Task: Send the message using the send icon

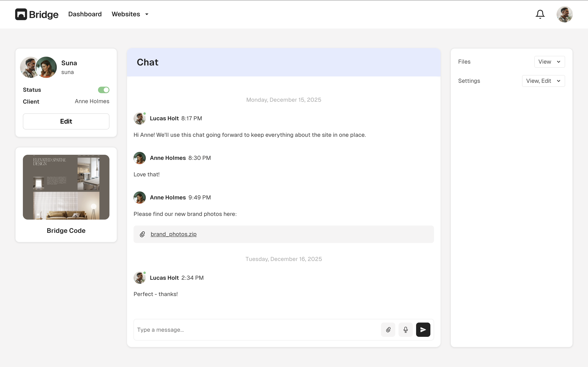Action: click(x=423, y=329)
